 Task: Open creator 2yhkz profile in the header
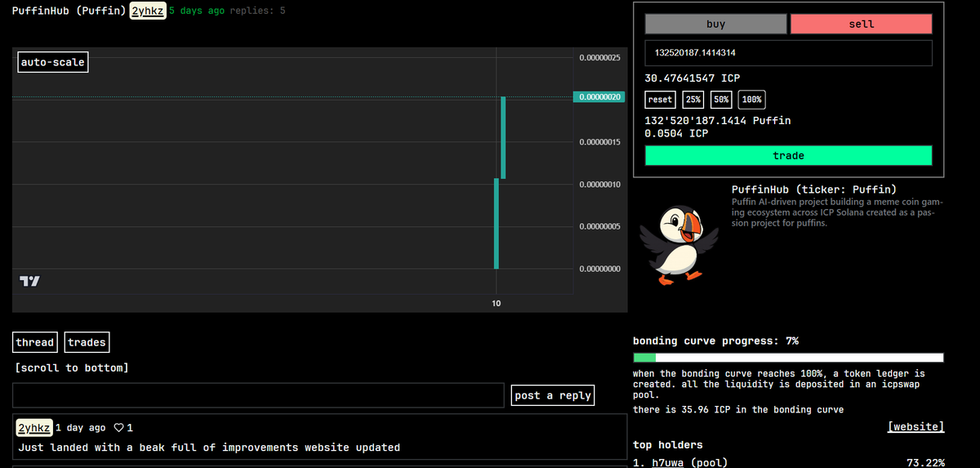(148, 11)
